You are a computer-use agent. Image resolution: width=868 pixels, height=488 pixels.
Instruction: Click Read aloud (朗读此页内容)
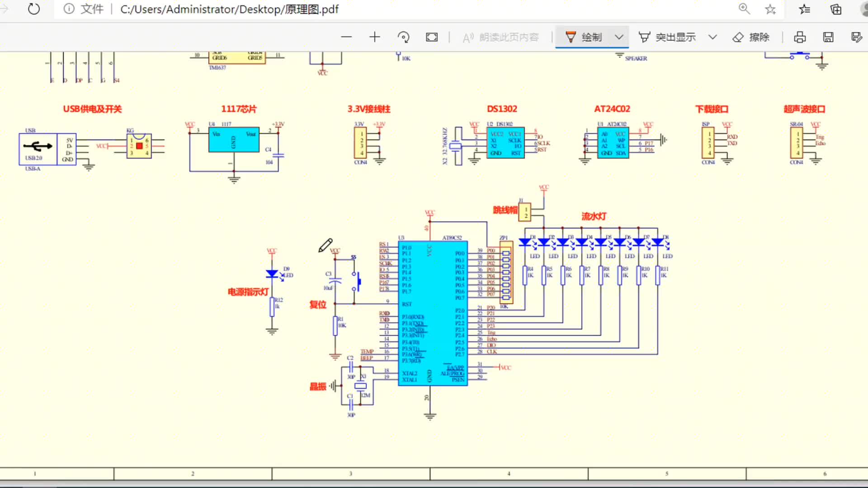click(x=500, y=37)
